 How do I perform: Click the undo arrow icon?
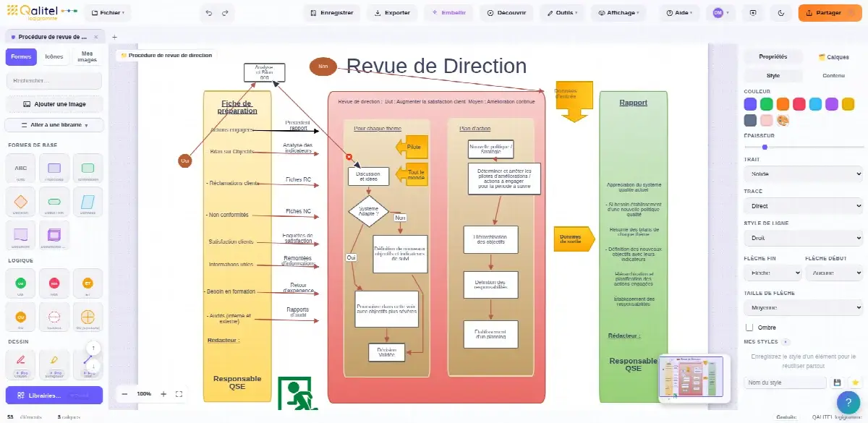tap(209, 13)
